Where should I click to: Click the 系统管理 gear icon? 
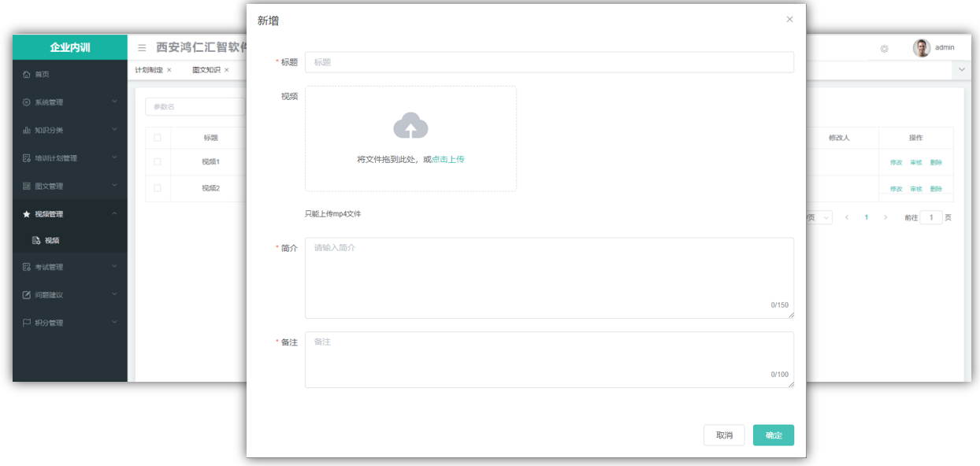pyautogui.click(x=27, y=102)
